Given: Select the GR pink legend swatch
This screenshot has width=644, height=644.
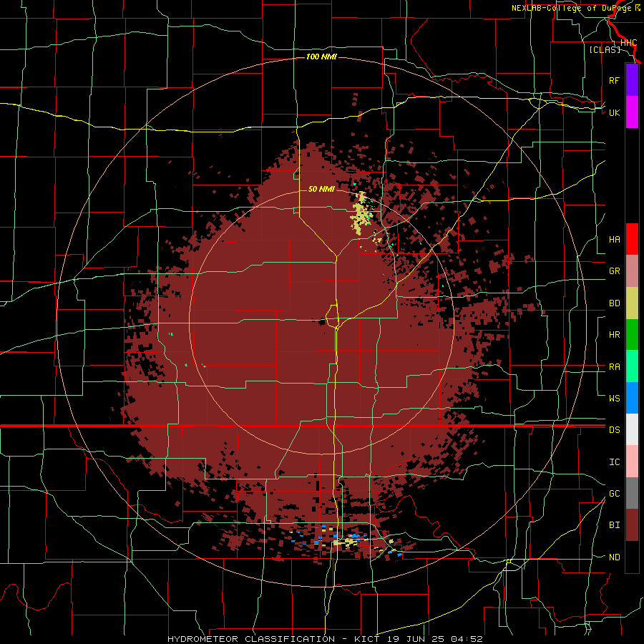Looking at the screenshot, I should [632, 271].
